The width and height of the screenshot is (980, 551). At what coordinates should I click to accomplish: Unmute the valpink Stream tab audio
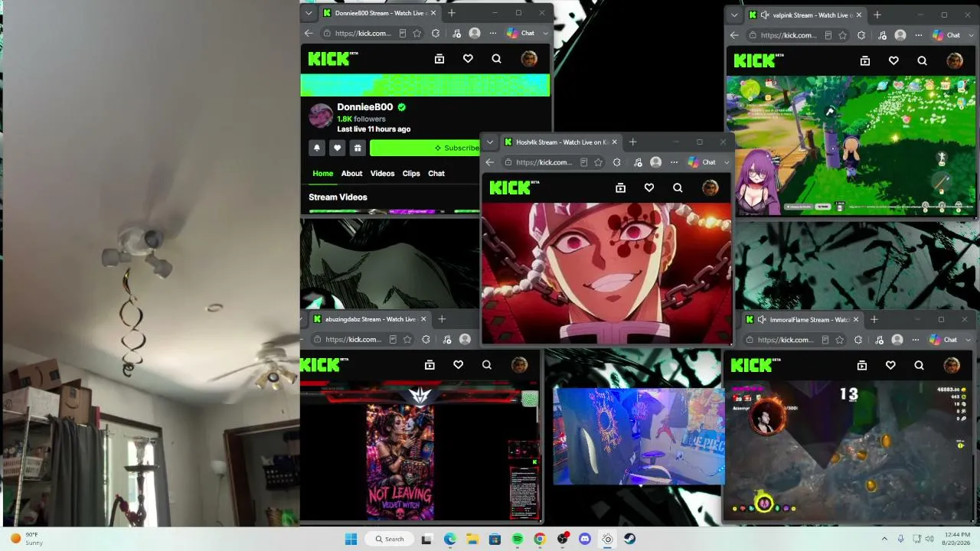click(x=764, y=15)
